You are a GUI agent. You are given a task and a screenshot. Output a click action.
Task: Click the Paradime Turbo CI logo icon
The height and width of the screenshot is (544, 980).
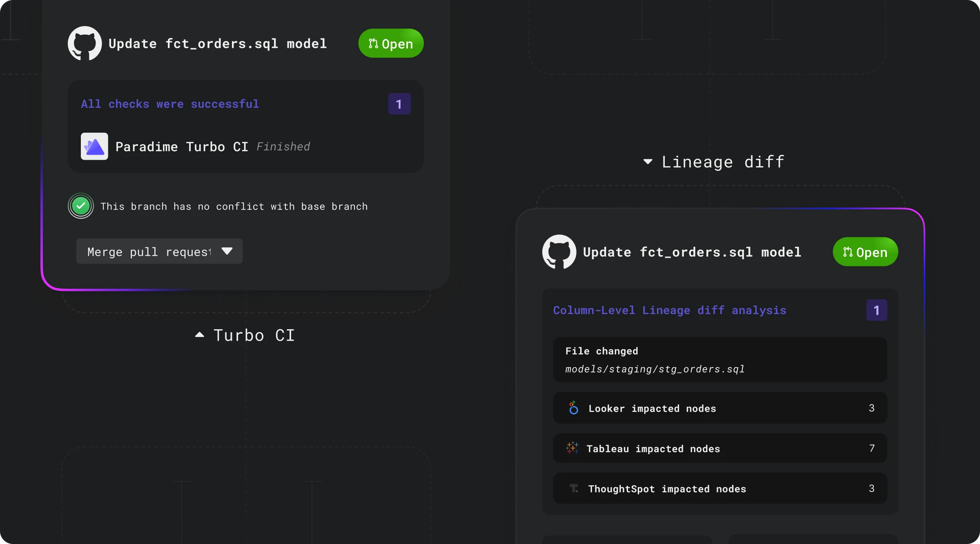pos(94,146)
